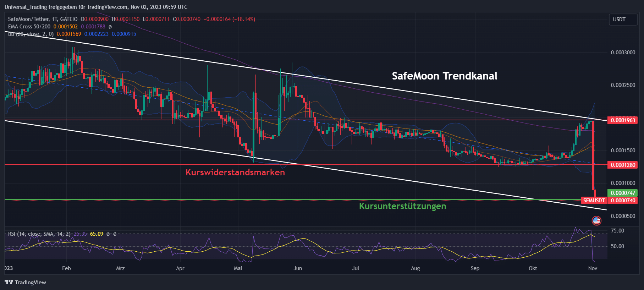Click the SFMUSDT price tag

point(594,201)
